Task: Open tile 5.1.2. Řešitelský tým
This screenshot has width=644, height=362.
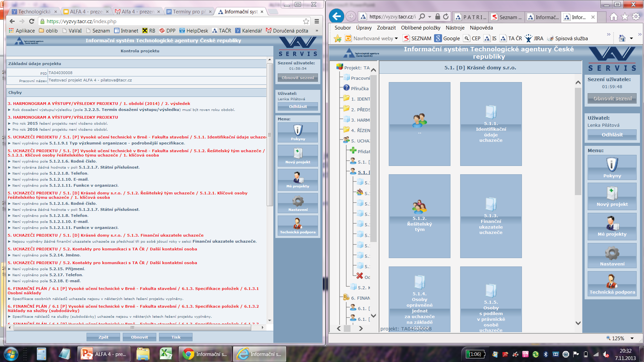Action: click(420, 216)
